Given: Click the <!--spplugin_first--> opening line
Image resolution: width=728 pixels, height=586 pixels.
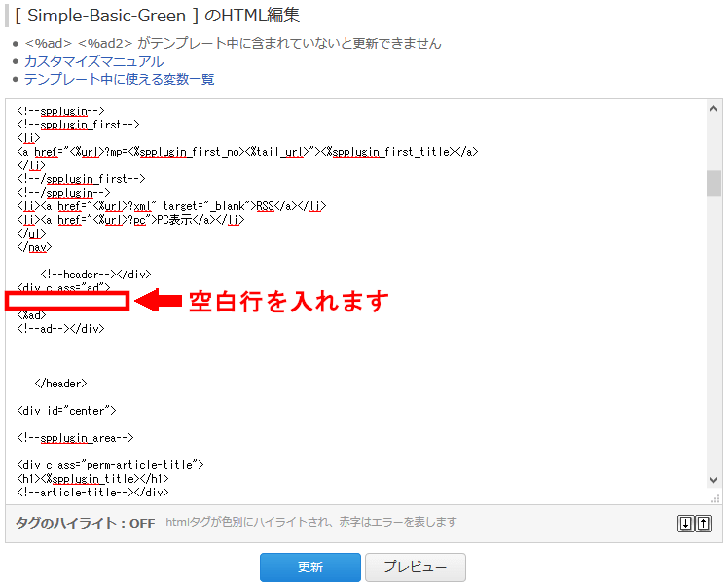Looking at the screenshot, I should point(78,125).
